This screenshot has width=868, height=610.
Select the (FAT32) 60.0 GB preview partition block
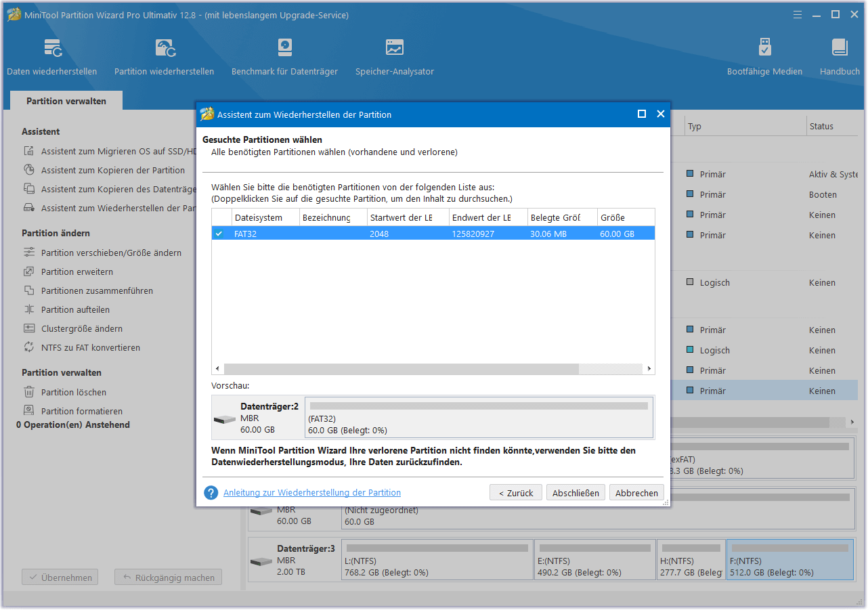click(x=479, y=418)
